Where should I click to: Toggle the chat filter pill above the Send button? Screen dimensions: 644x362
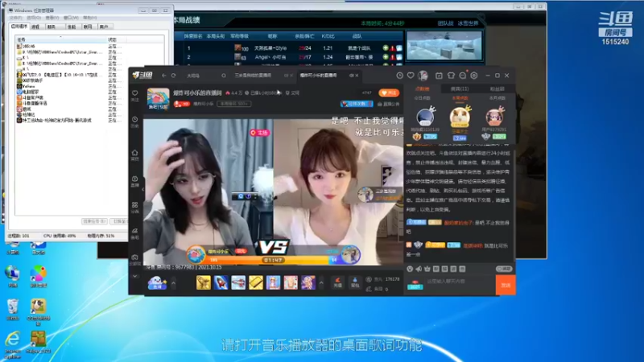pos(504,269)
